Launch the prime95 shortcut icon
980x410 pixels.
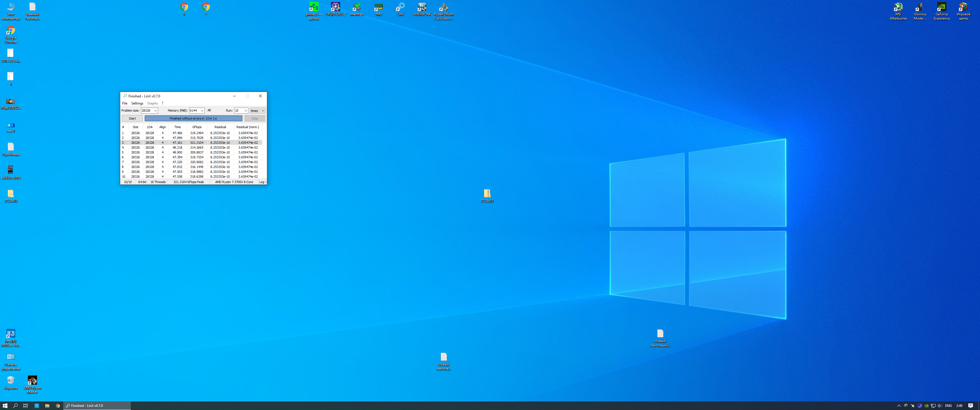tap(313, 8)
